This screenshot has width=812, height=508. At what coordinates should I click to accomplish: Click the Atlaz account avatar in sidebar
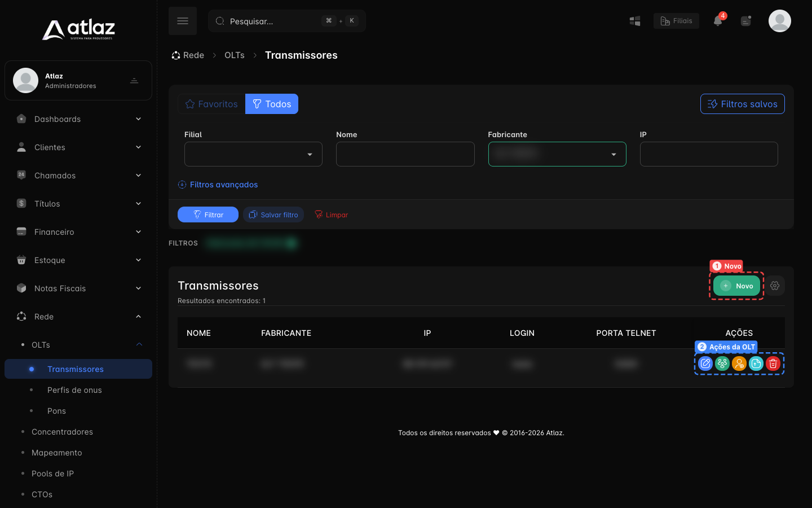pyautogui.click(x=25, y=80)
